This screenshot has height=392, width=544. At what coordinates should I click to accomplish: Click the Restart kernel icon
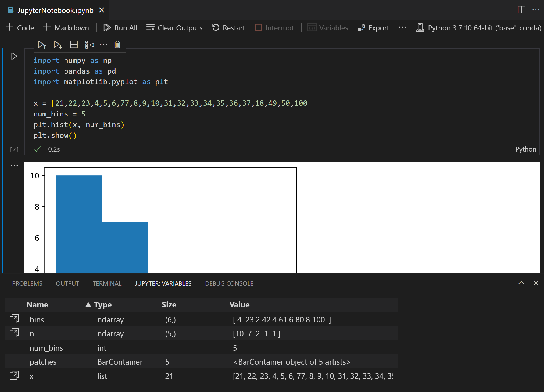pyautogui.click(x=215, y=28)
